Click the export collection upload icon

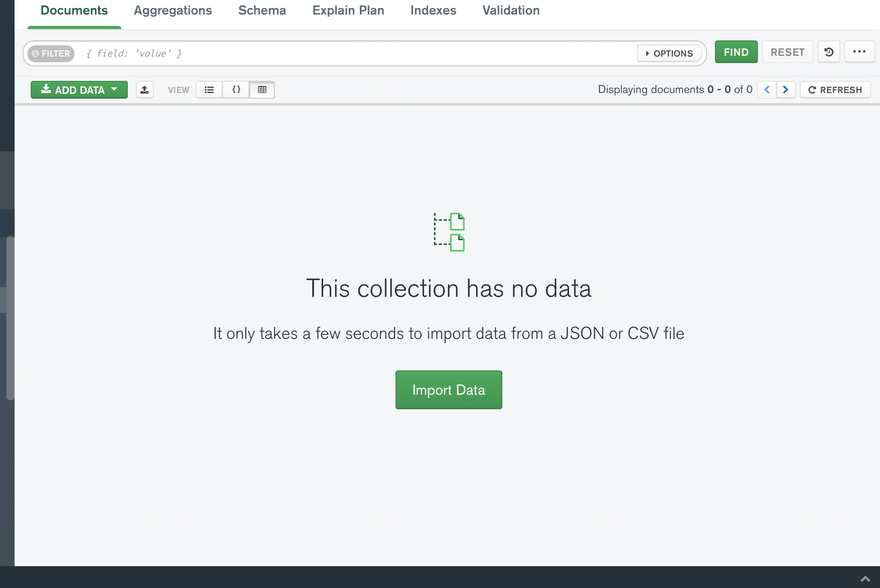tap(144, 90)
